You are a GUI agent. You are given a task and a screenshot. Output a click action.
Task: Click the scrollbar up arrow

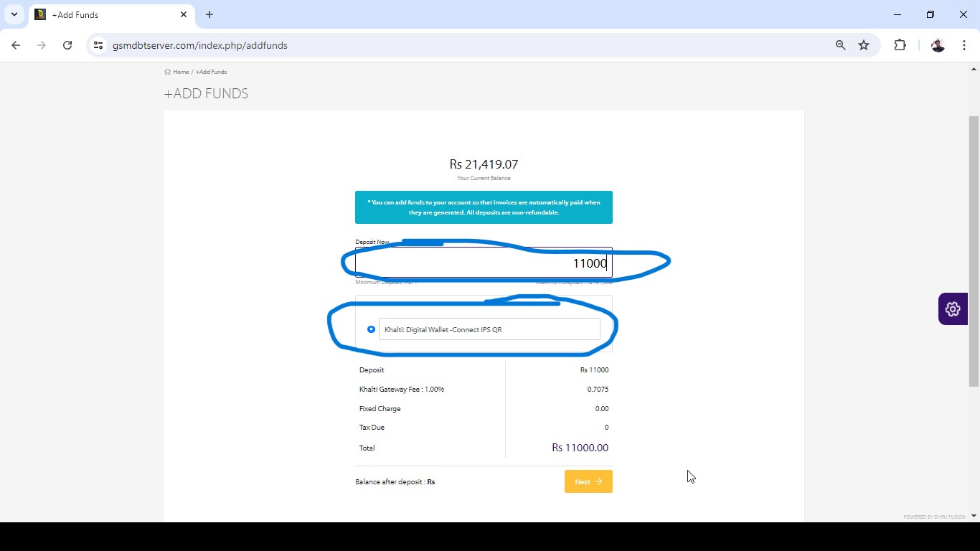[974, 69]
